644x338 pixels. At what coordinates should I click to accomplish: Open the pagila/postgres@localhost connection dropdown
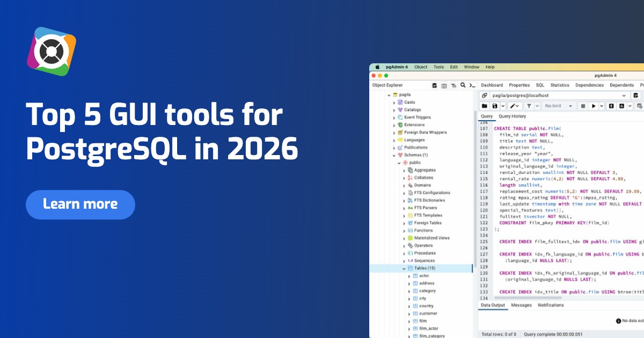(560, 95)
